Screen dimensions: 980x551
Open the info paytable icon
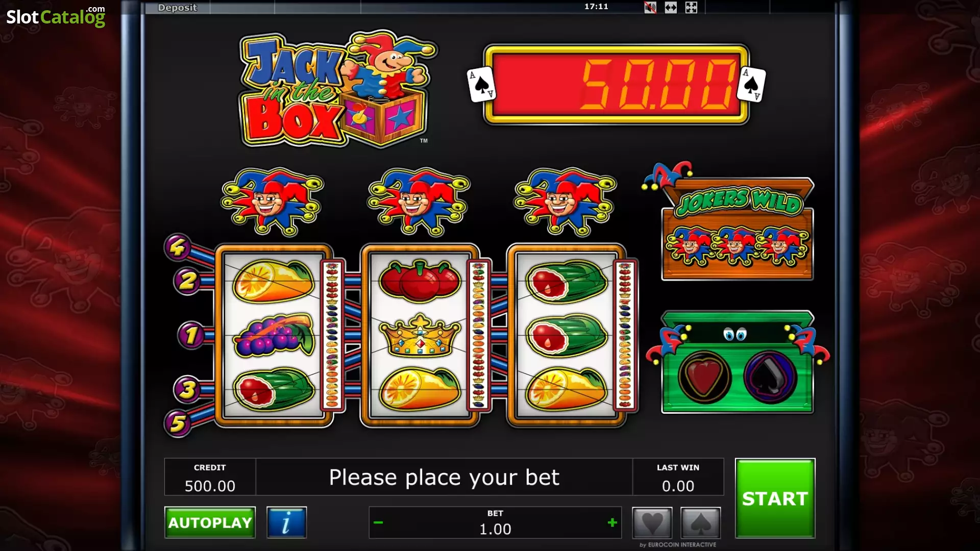click(286, 522)
